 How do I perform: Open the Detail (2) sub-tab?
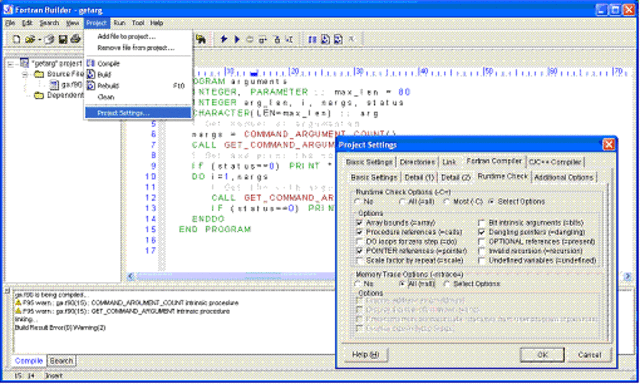pyautogui.click(x=456, y=178)
